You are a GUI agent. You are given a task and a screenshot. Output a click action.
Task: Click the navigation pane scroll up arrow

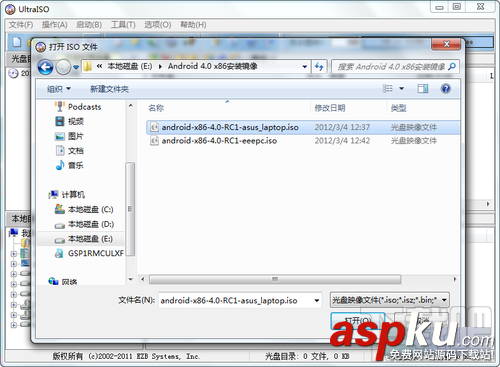pyautogui.click(x=131, y=106)
